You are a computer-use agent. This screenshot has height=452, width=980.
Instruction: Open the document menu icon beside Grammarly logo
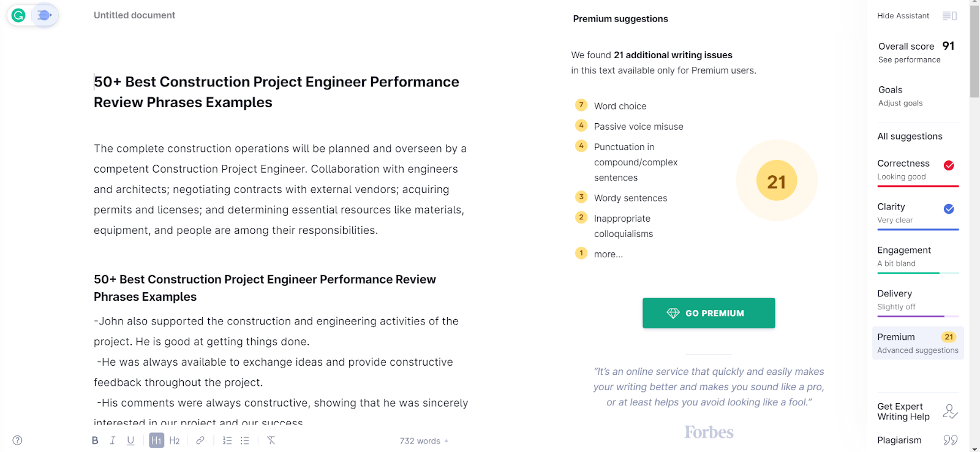[x=44, y=15]
